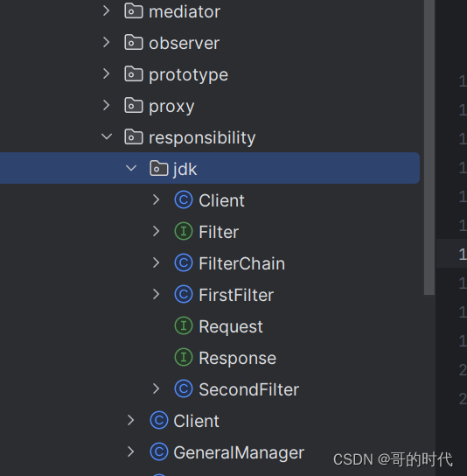Click the Response interface icon
The width and height of the screenshot is (467, 476).
[x=184, y=357]
